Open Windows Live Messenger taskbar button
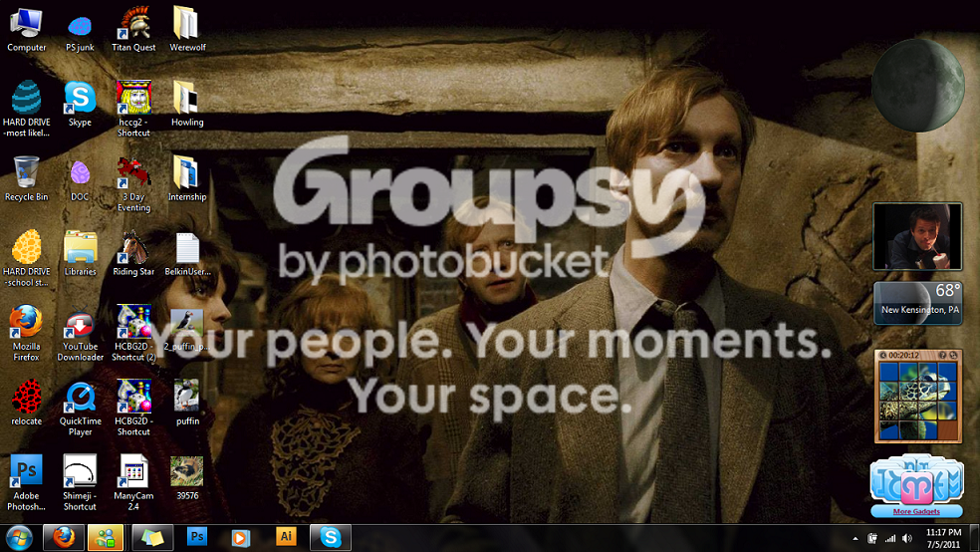Image resolution: width=980 pixels, height=552 pixels. [106, 538]
